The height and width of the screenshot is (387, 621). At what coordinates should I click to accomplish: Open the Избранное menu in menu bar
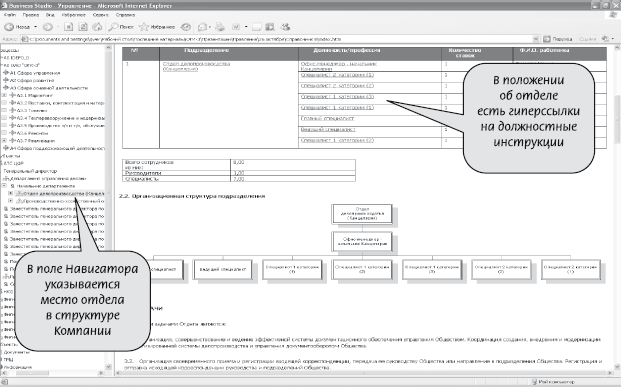(74, 15)
